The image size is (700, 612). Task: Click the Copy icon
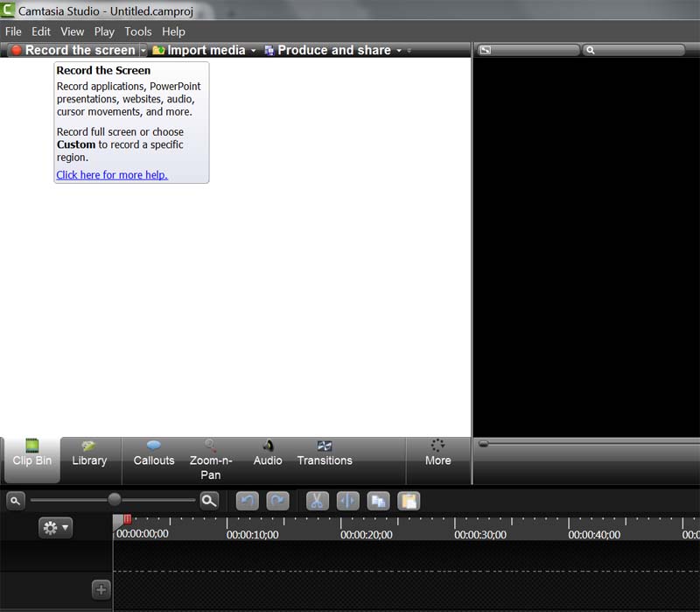pyautogui.click(x=378, y=501)
